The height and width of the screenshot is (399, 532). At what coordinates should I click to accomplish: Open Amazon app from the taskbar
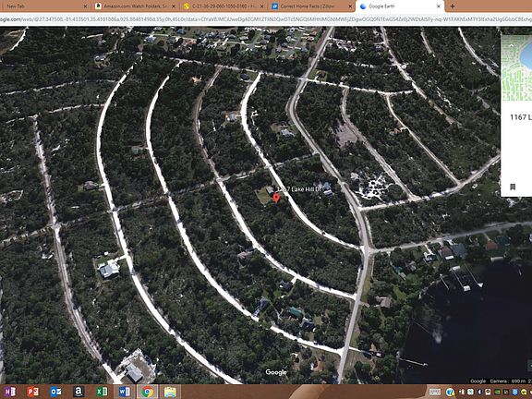pyautogui.click(x=79, y=392)
